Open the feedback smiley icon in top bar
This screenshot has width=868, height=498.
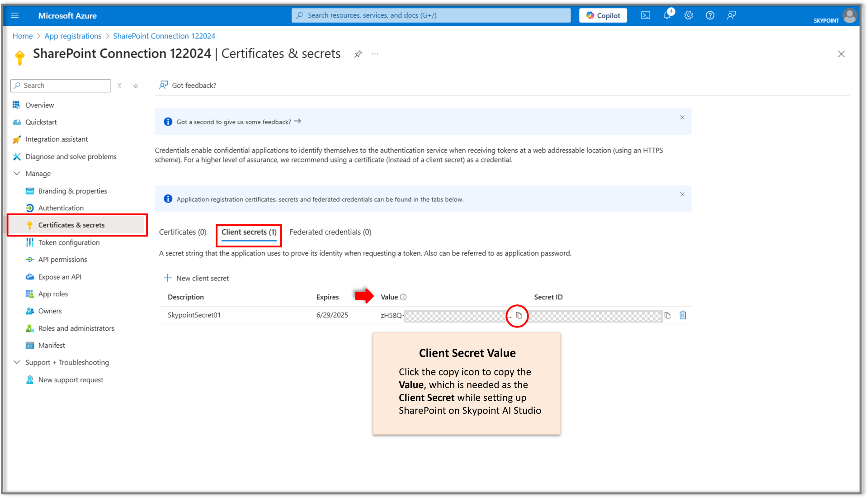[x=731, y=15]
